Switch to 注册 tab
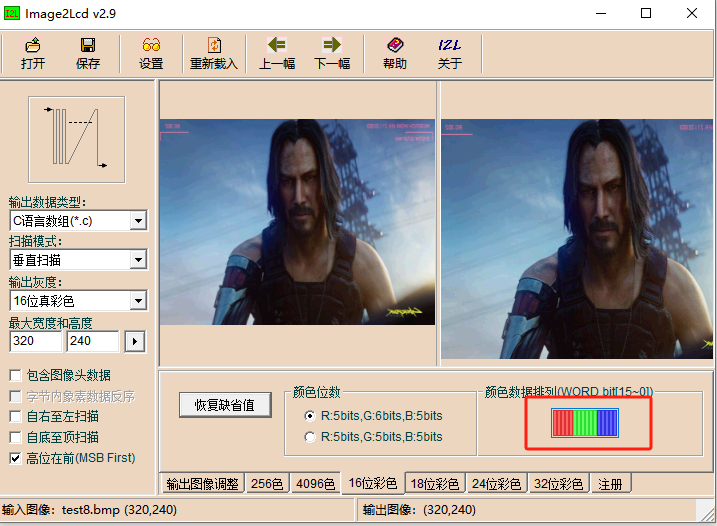 610,483
